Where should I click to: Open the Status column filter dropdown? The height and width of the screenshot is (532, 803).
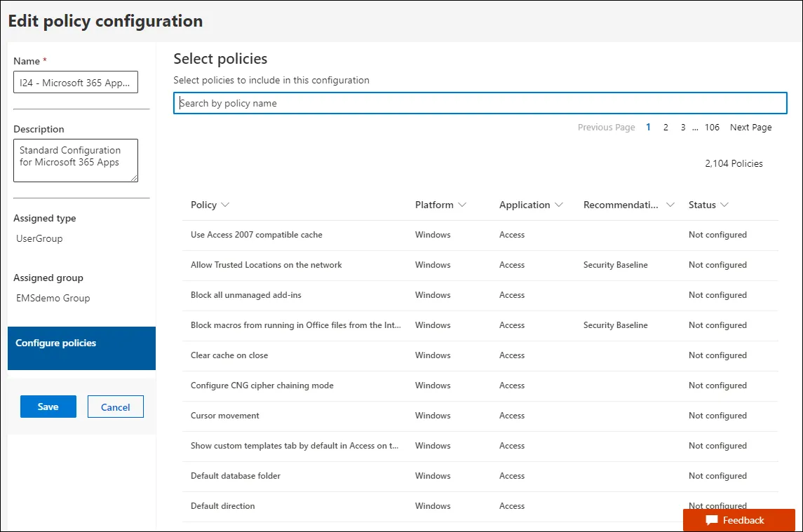(x=724, y=205)
